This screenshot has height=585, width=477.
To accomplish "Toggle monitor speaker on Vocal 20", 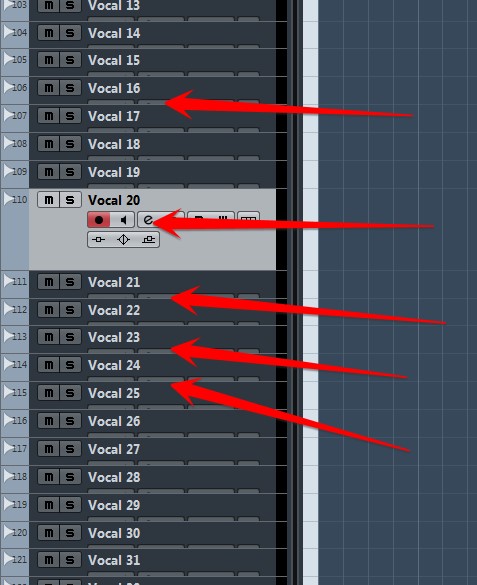I will [x=122, y=219].
